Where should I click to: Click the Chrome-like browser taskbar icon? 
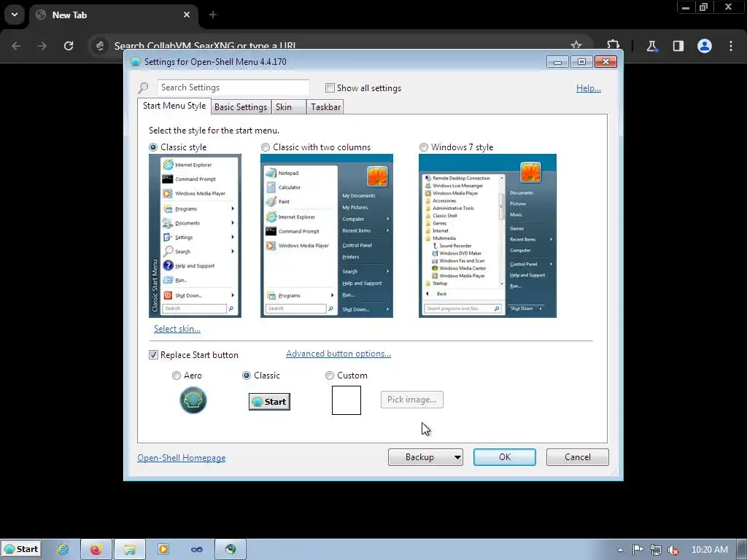tap(231, 550)
